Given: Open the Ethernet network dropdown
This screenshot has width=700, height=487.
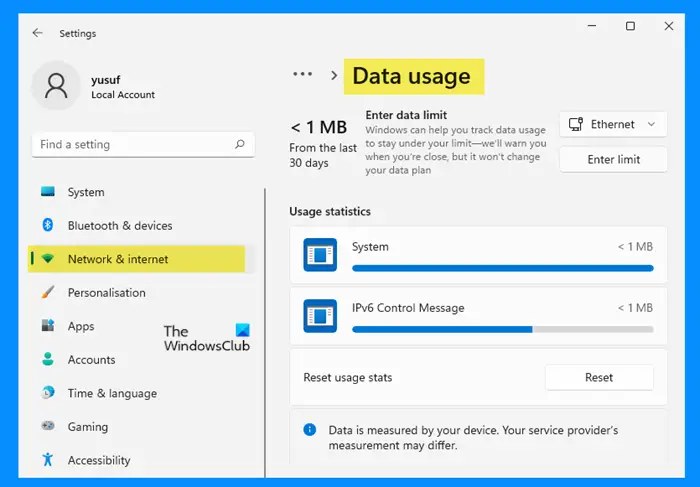Looking at the screenshot, I should pyautogui.click(x=613, y=124).
